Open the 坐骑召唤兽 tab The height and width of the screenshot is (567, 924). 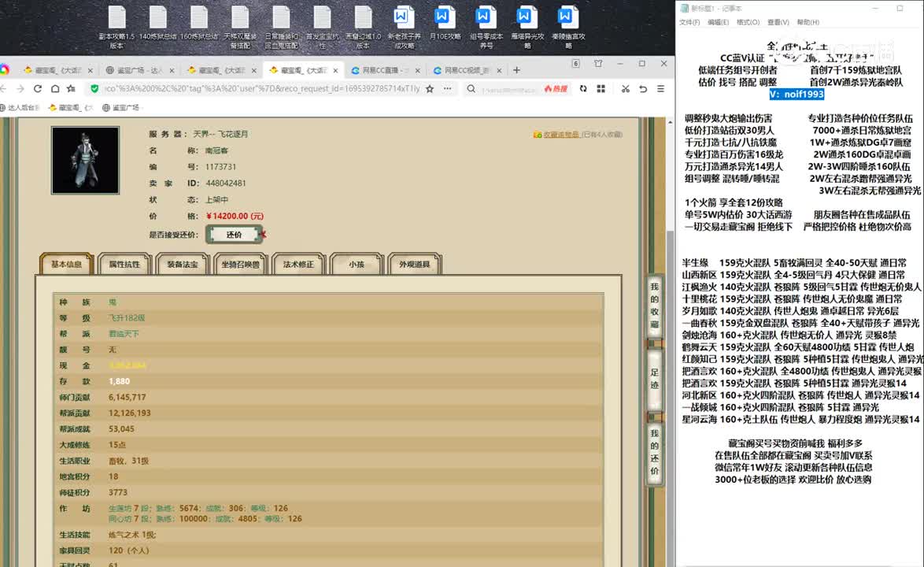[x=240, y=264]
